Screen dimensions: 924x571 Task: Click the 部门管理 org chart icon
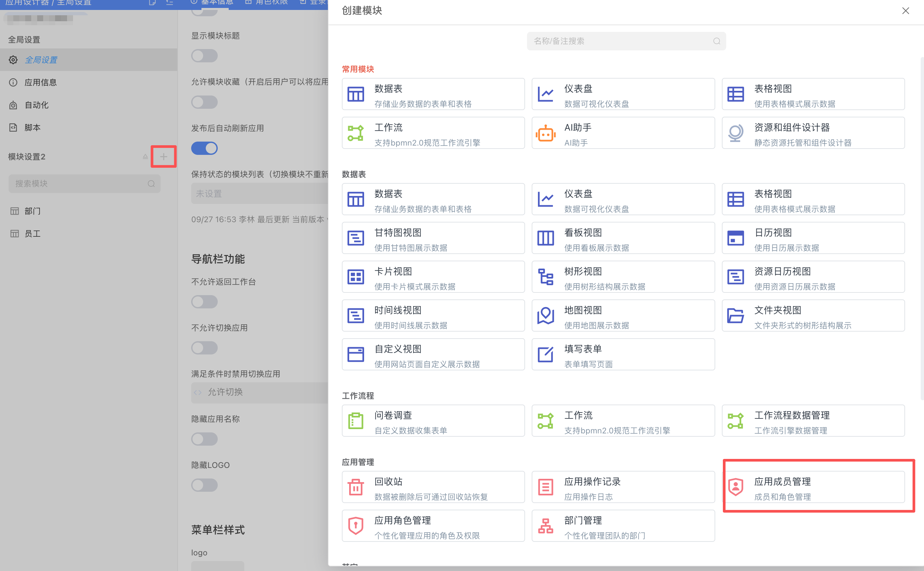545,526
